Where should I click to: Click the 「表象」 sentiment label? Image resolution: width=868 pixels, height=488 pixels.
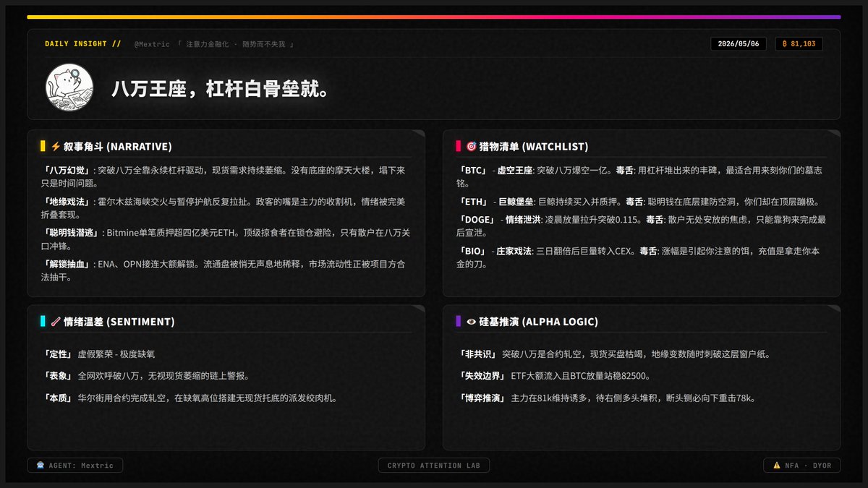[59, 376]
